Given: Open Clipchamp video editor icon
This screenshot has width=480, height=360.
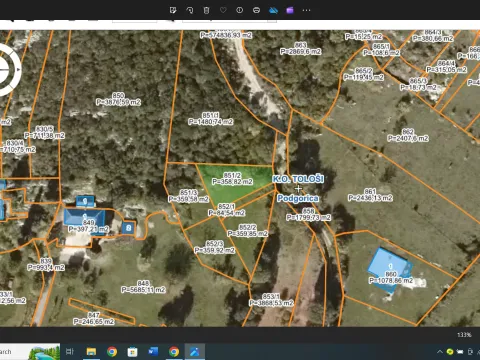Looking at the screenshot, I should click(x=290, y=10).
